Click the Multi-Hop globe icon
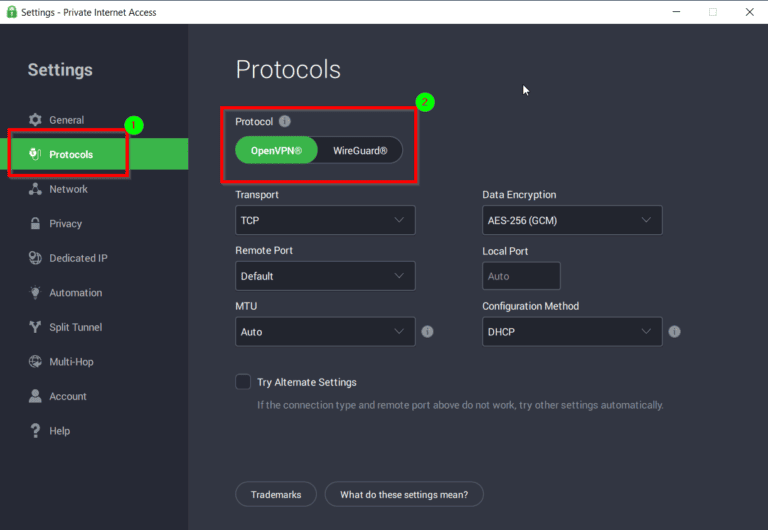This screenshot has width=768, height=530. click(35, 362)
